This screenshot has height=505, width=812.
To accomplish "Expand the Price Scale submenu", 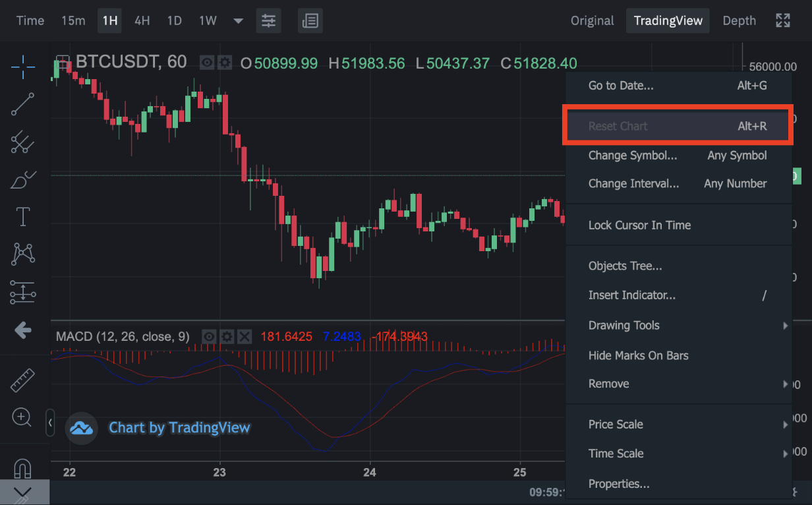I will point(679,425).
